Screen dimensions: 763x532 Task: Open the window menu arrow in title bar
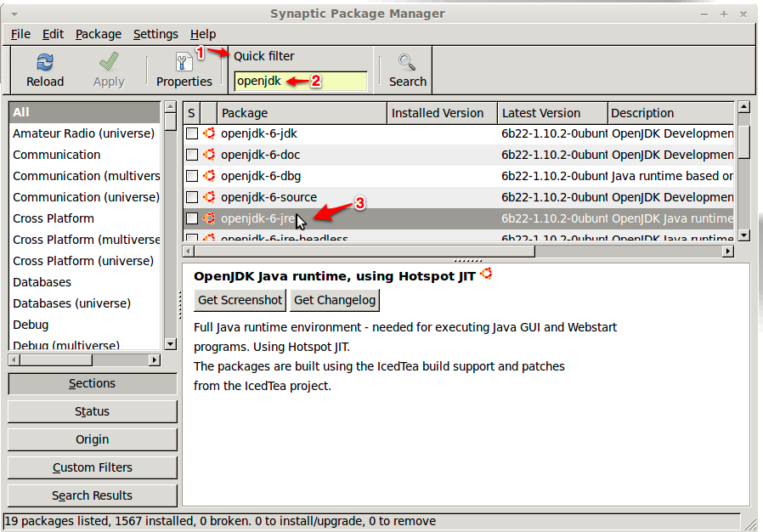(x=14, y=14)
